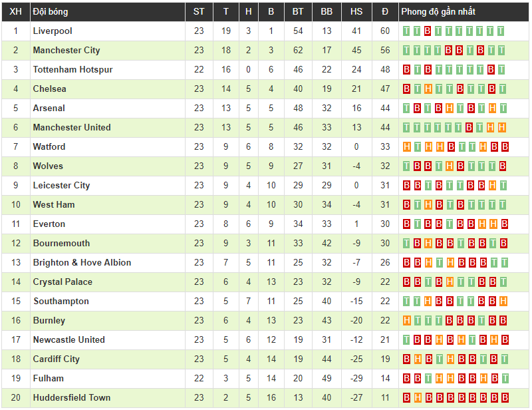Click the Fulham team name

click(49, 379)
